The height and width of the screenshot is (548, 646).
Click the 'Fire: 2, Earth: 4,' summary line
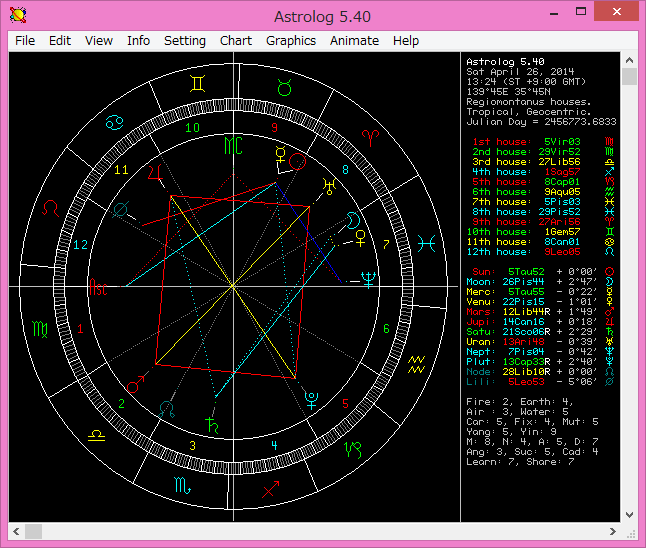(x=520, y=402)
